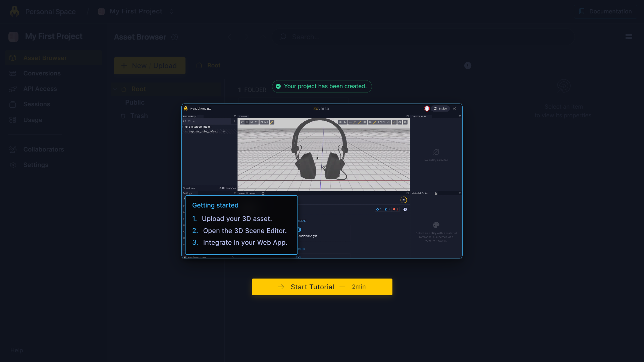644x362 pixels.
Task: Open the My First Project switcher dropdown
Action: pos(171,11)
